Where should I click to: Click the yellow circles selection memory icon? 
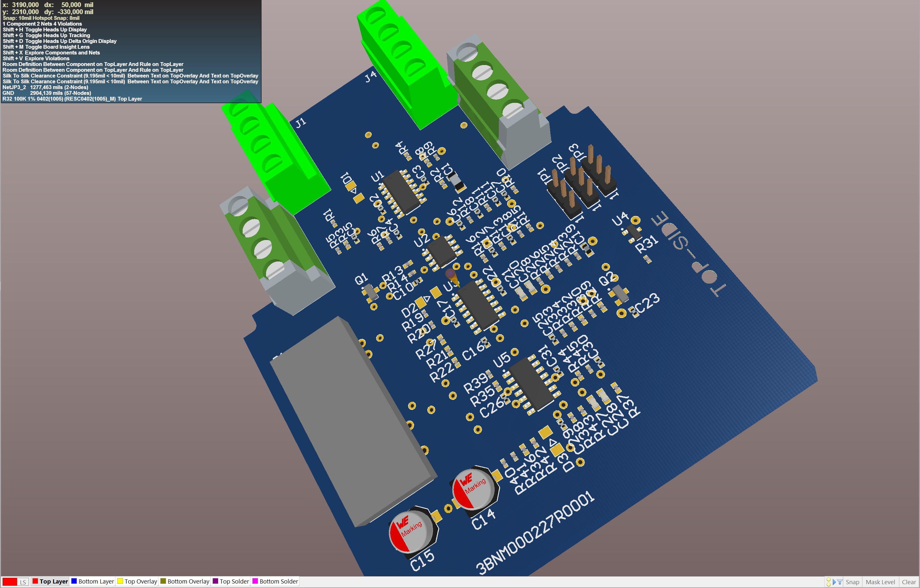828,582
